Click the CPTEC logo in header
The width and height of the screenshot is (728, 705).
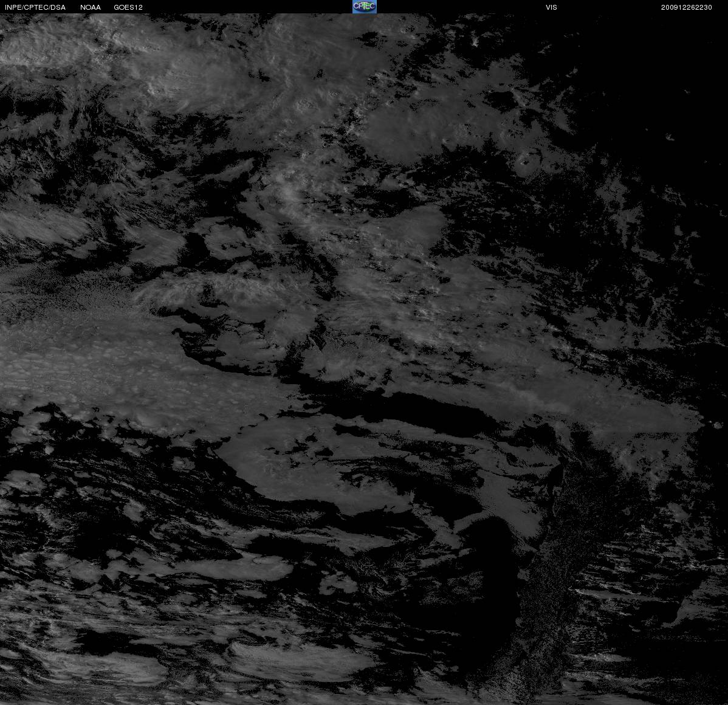(365, 7)
